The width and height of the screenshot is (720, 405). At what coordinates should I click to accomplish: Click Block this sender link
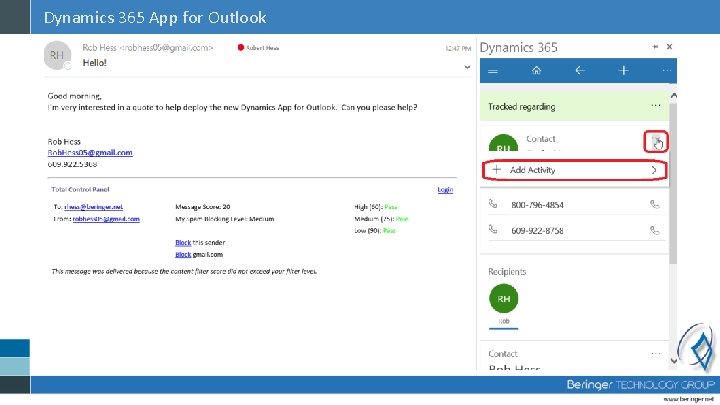[183, 242]
